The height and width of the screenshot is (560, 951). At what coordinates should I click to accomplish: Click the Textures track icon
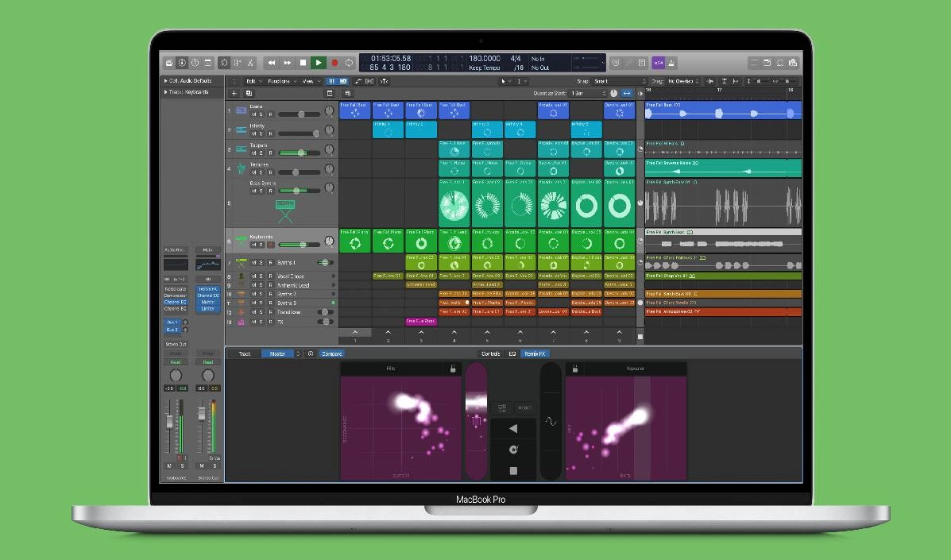242,168
